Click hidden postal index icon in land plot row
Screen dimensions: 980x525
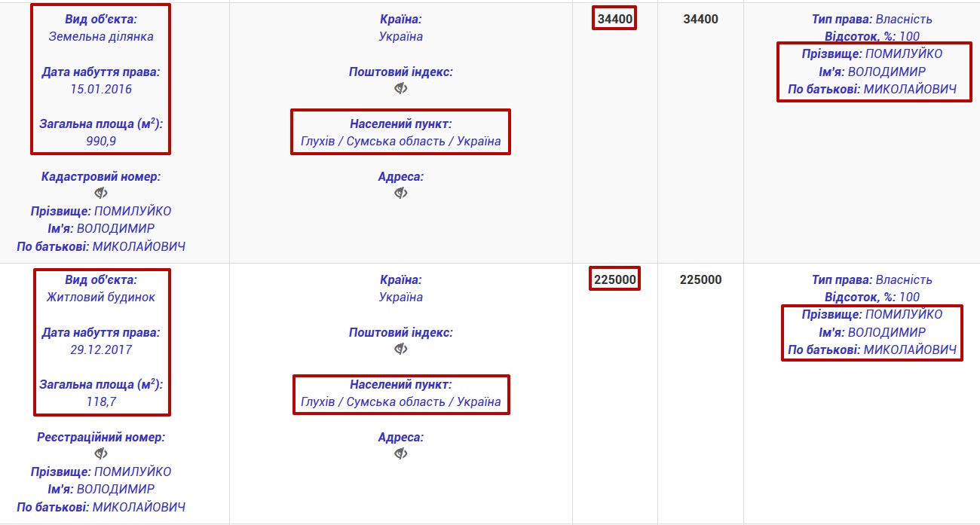401,89
